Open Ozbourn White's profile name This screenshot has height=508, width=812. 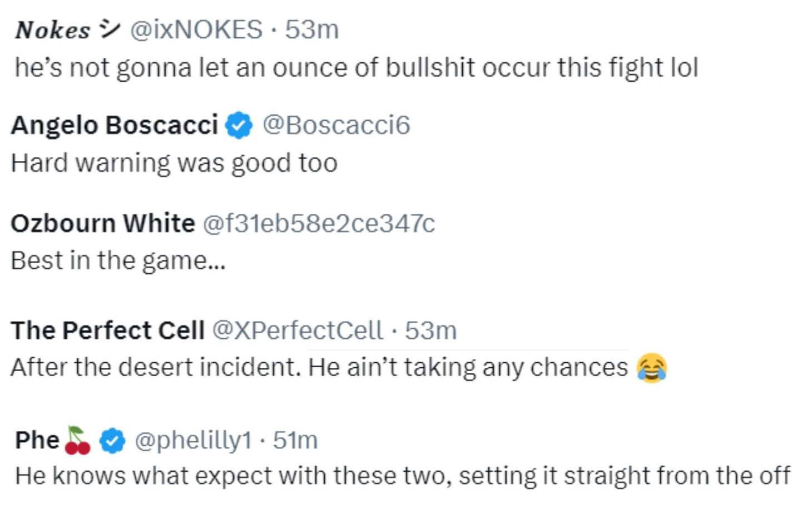tap(103, 224)
